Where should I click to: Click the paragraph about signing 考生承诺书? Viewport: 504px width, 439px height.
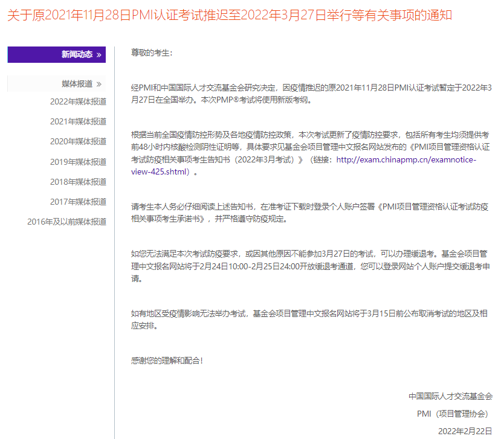pos(309,213)
